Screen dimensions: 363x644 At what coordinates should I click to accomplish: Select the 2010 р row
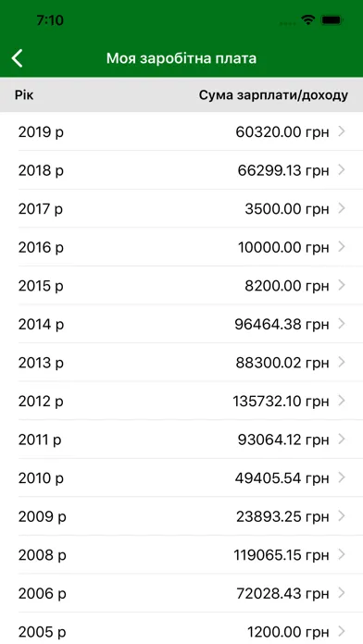point(181,478)
